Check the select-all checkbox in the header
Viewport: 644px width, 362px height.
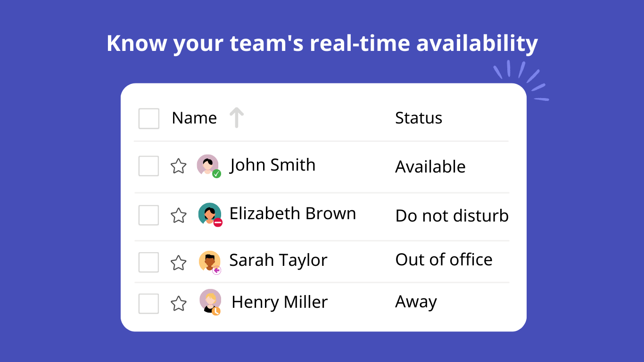(x=149, y=119)
